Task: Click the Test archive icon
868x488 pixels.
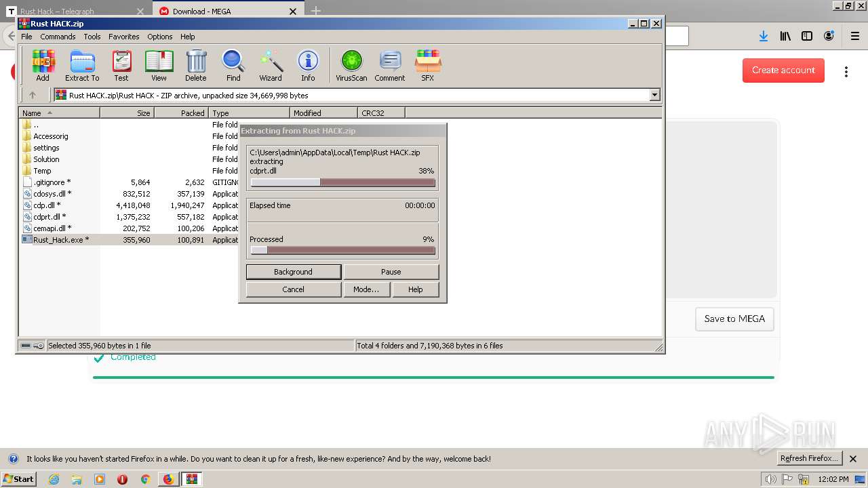Action: pos(121,66)
